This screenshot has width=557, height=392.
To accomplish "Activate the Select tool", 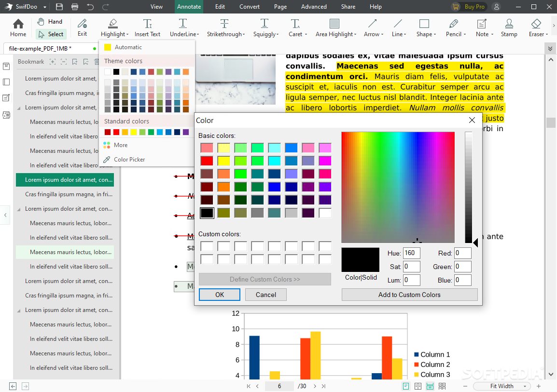I will [51, 34].
